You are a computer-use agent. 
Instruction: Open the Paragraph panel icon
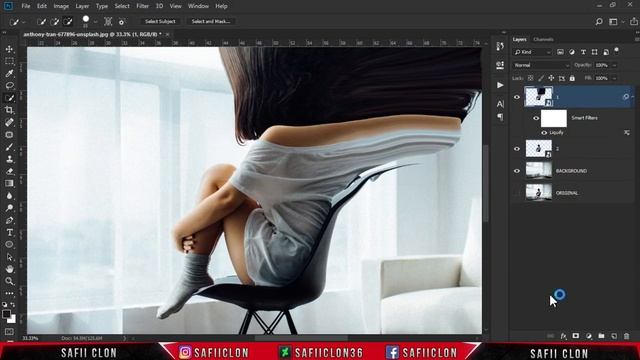[x=500, y=118]
